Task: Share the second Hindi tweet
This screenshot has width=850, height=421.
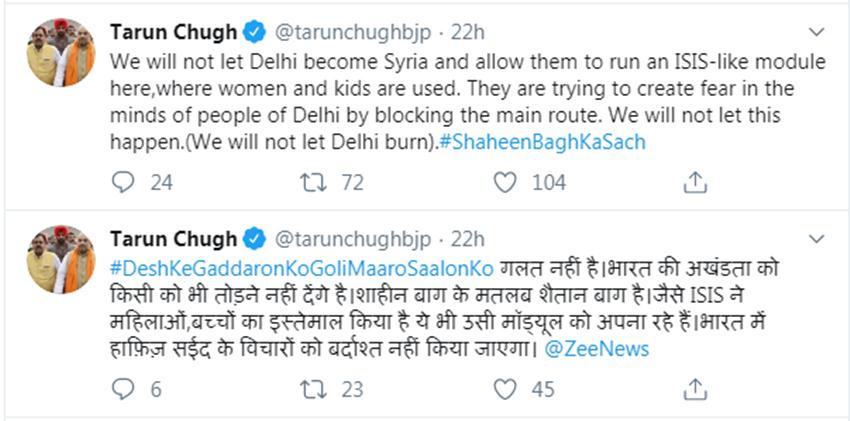Action: (x=694, y=389)
